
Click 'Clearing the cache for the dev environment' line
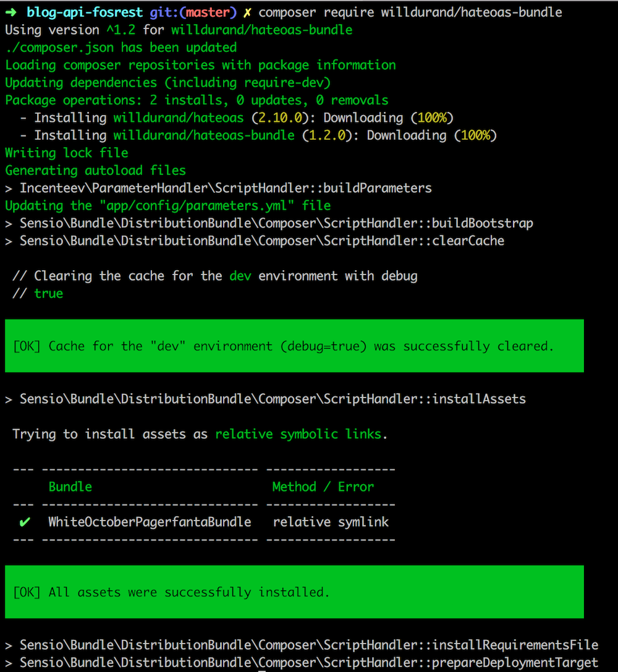pos(214,276)
